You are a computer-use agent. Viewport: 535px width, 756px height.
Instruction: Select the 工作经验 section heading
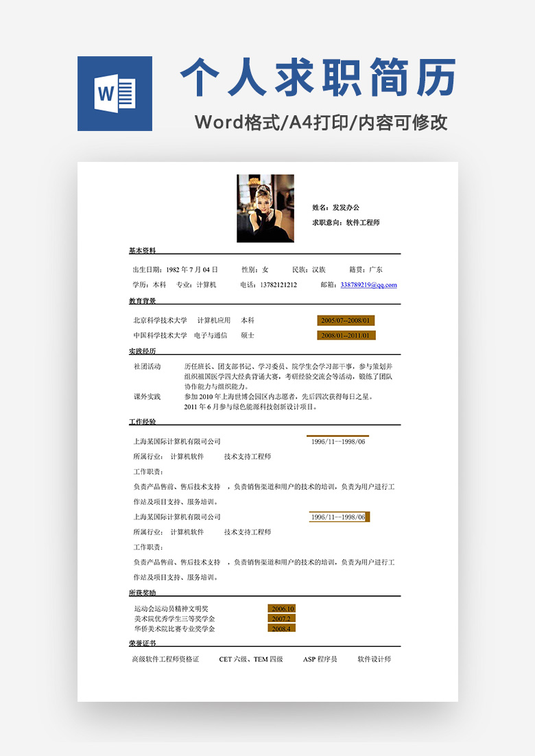143,421
